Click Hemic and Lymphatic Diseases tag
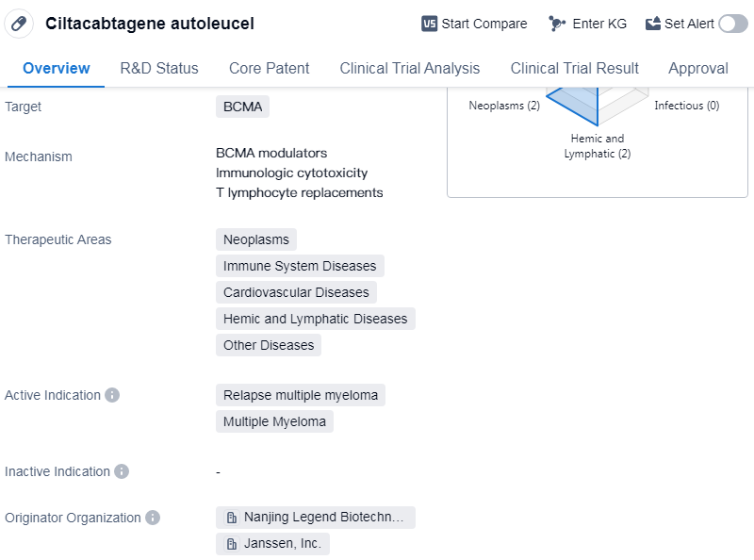754x560 pixels. tap(315, 319)
